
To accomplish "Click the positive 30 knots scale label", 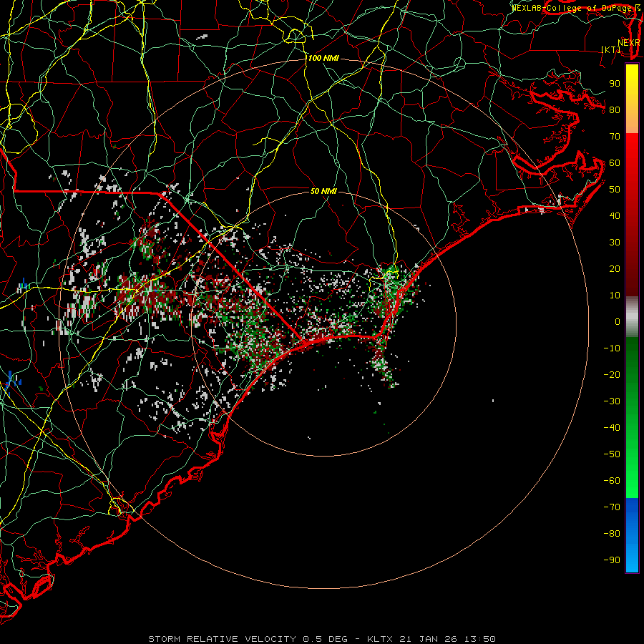I will point(615,243).
